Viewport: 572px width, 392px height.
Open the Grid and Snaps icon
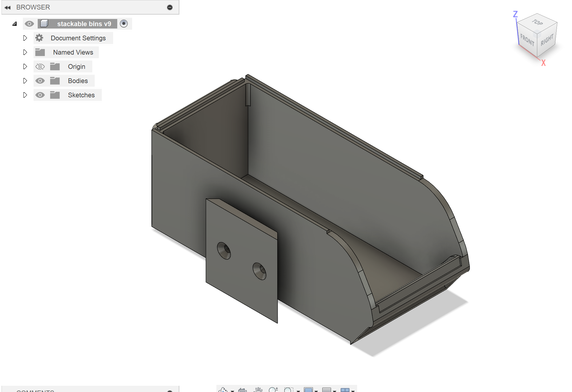pyautogui.click(x=327, y=390)
